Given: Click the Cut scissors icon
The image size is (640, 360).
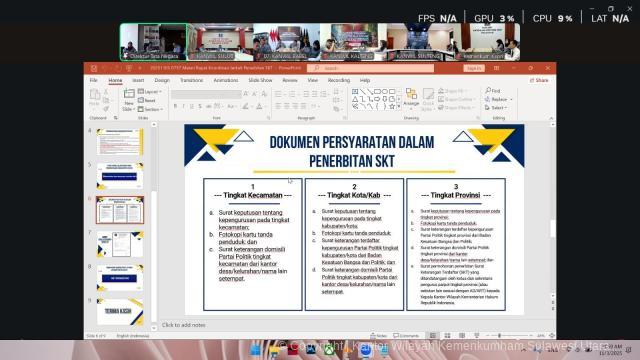Looking at the screenshot, I should click(106, 91).
